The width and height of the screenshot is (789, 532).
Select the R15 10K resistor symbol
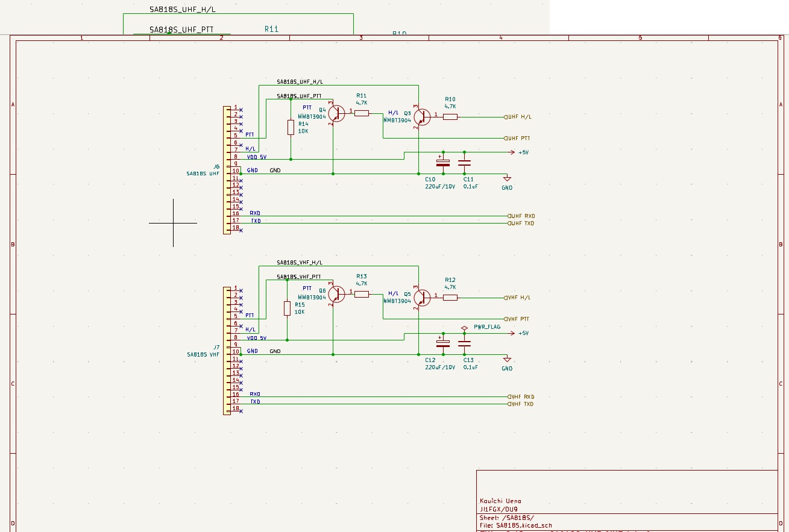tap(287, 308)
